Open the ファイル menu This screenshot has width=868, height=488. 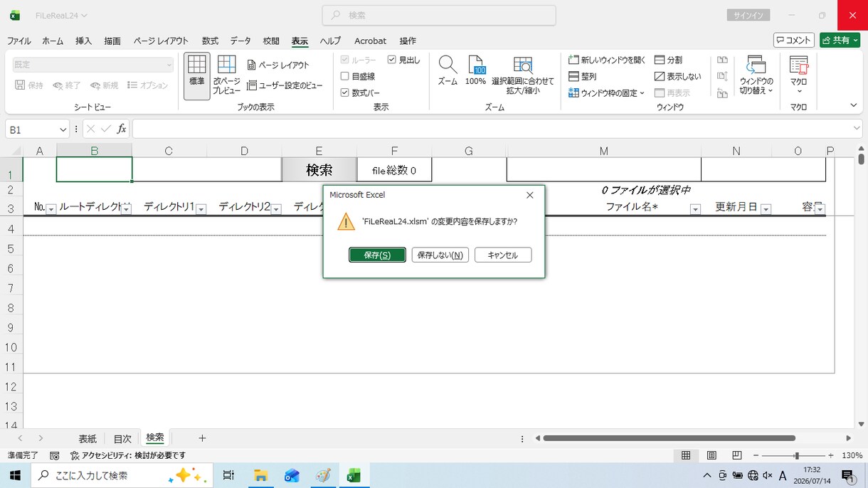coord(19,41)
